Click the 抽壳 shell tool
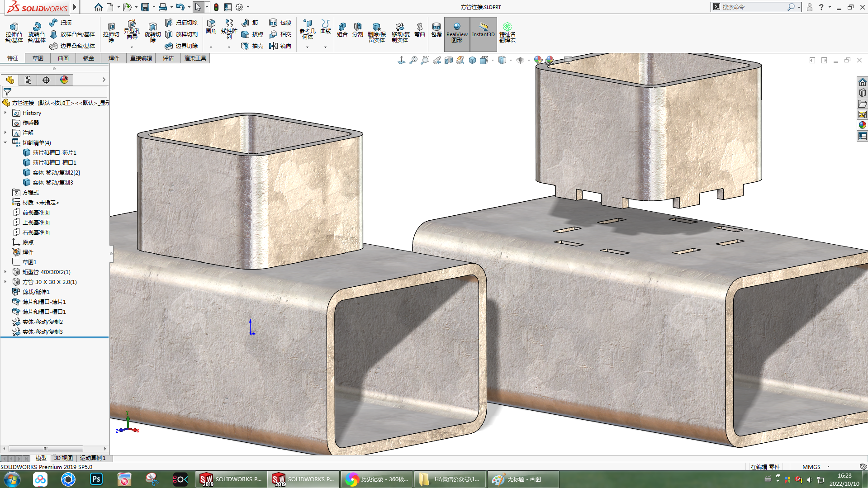 [x=252, y=46]
